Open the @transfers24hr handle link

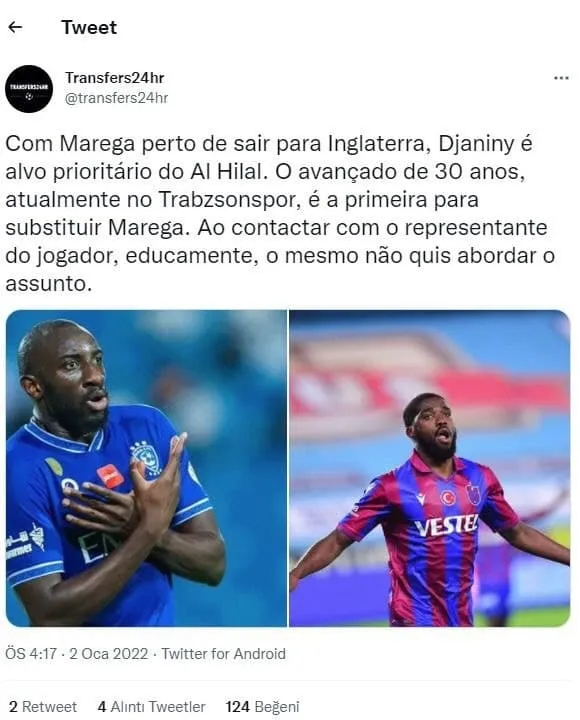click(117, 98)
